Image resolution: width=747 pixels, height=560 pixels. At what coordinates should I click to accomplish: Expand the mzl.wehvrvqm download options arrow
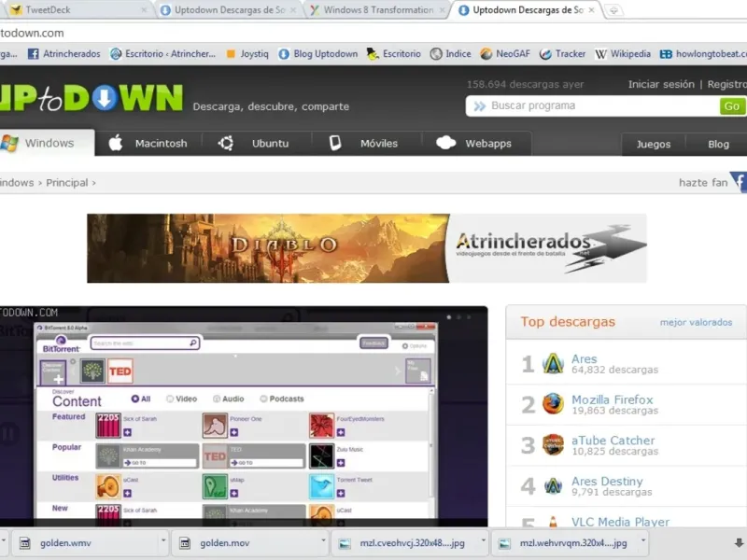point(642,540)
